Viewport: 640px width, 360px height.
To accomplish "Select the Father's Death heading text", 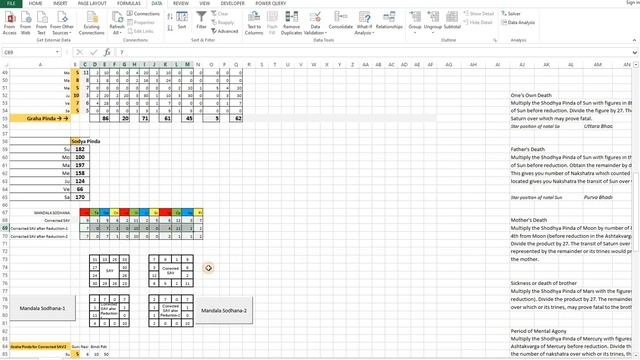I will [x=527, y=149].
